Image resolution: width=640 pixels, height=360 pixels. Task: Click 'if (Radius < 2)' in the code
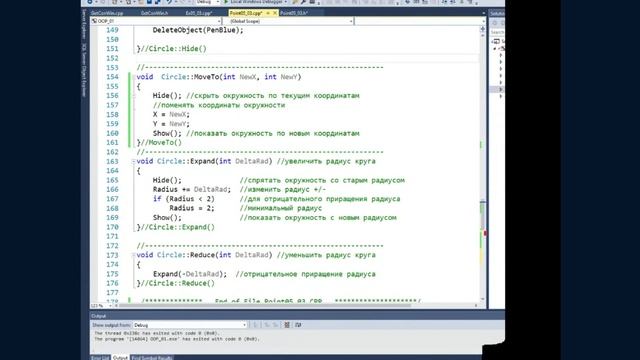183,199
